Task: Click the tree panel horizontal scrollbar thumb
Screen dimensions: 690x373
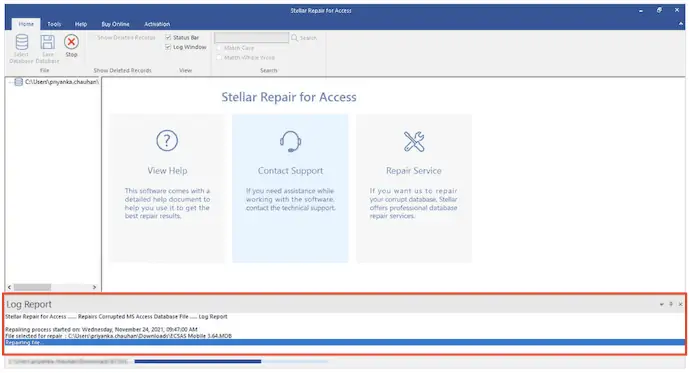Action: [32, 287]
